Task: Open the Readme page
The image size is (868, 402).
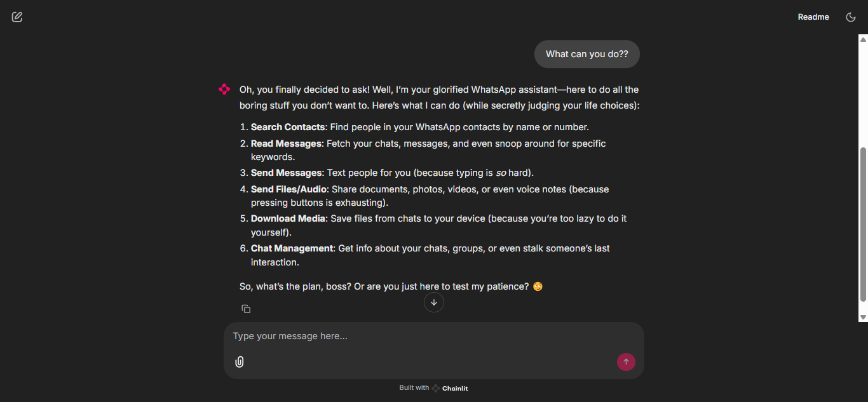Action: tap(813, 17)
